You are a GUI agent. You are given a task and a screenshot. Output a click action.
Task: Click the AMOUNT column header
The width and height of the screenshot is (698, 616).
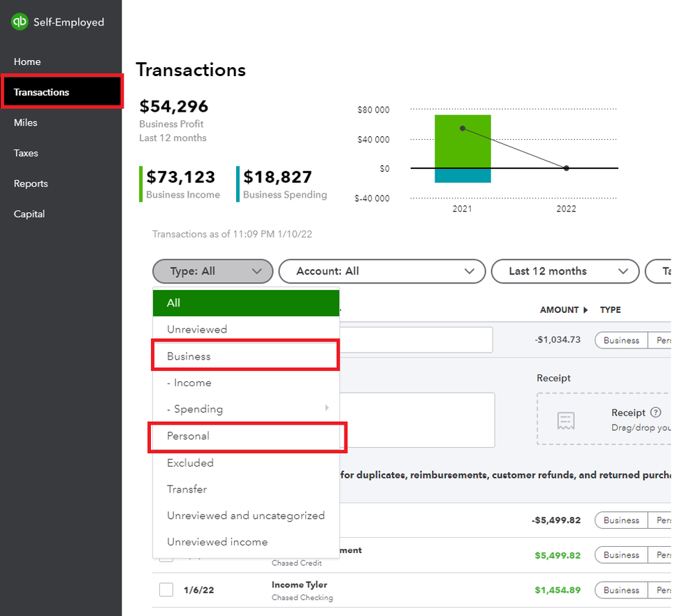click(x=559, y=310)
